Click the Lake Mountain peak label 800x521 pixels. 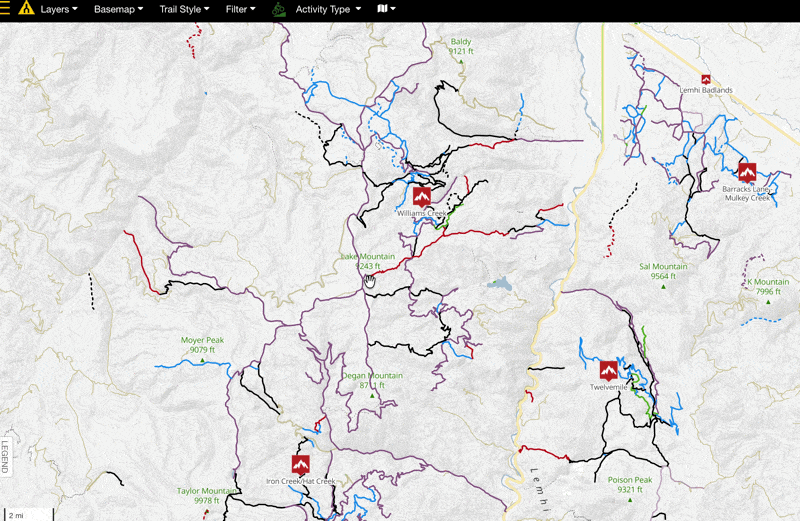point(368,261)
